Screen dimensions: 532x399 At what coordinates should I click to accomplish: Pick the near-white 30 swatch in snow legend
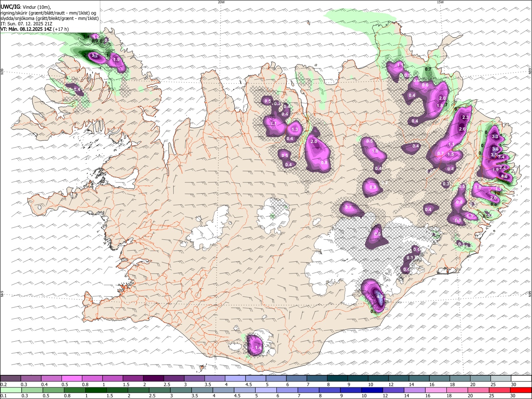[521, 379]
